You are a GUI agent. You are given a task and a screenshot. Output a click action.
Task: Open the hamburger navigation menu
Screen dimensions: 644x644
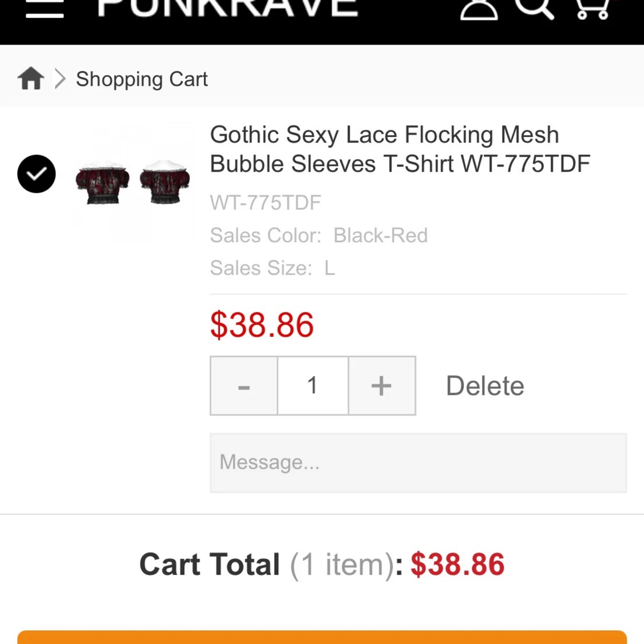point(44,10)
